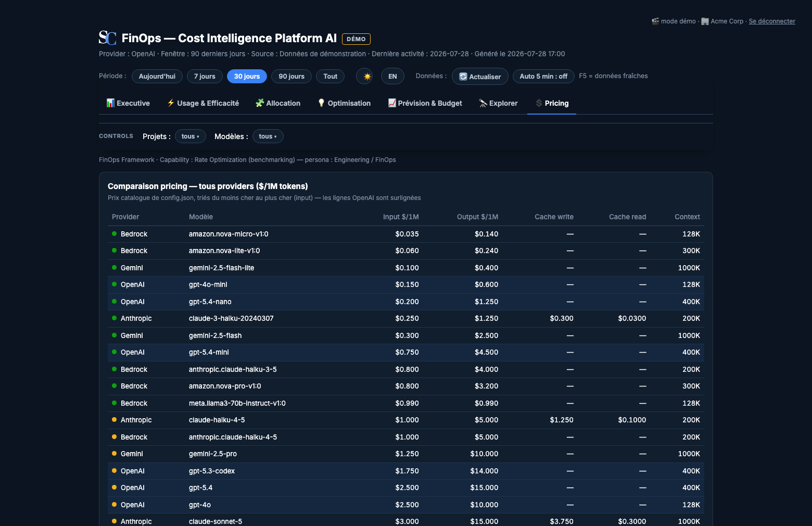Click the clapperboard mode démo icon

tap(655, 21)
